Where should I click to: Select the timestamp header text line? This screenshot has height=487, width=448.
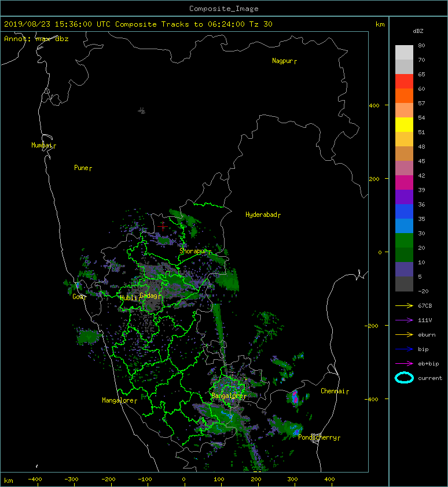pos(138,24)
